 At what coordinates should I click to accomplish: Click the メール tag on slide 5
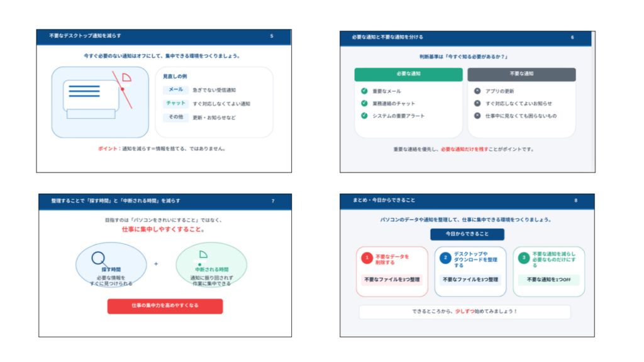click(176, 89)
